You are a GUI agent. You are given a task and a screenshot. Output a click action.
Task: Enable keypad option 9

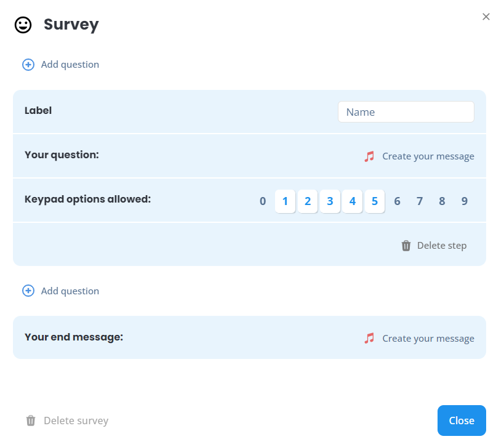465,201
